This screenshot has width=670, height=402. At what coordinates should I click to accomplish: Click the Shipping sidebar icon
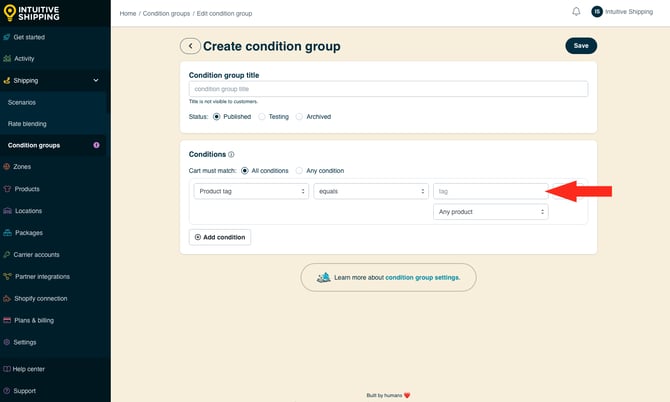pos(7,80)
